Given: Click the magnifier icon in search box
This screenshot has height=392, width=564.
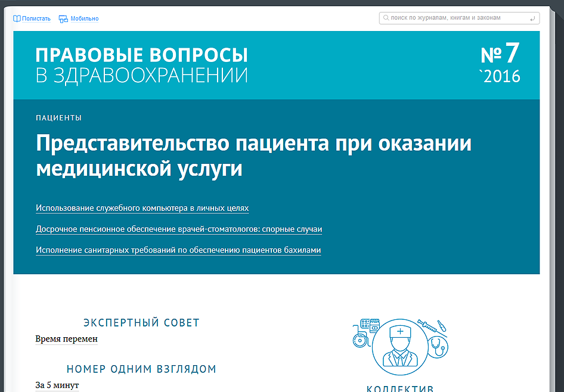Looking at the screenshot, I should coord(386,18).
